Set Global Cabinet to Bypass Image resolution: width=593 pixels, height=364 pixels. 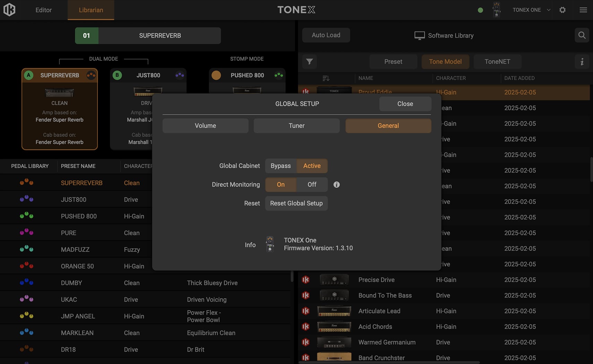pyautogui.click(x=281, y=166)
